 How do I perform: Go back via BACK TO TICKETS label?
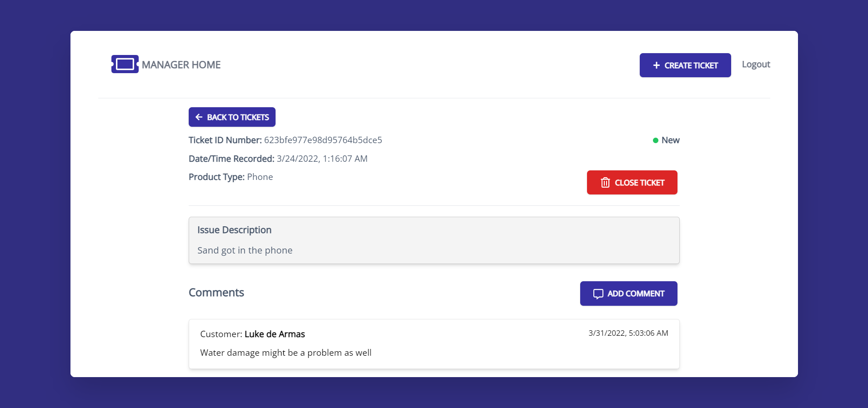[238, 117]
